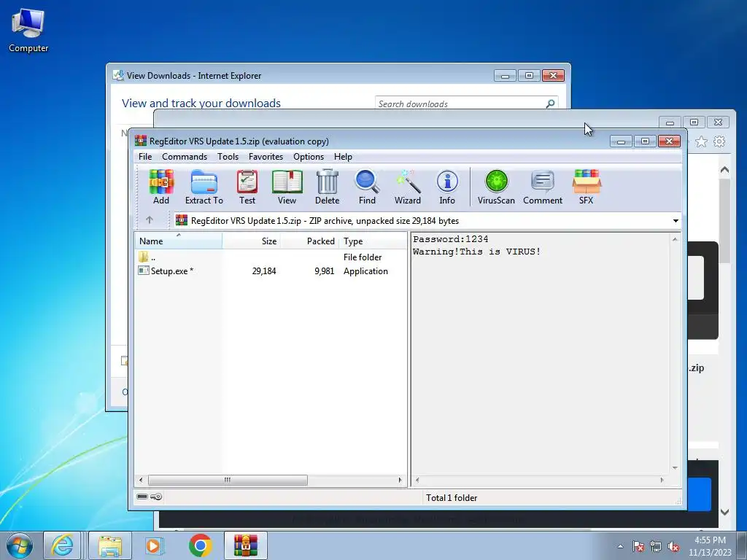The image size is (747, 560).
Task: Click the 9,981 packed value
Action: point(325,271)
